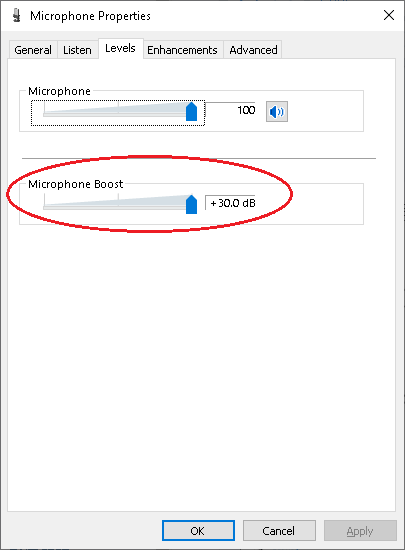Click the microphone icon in the title bar

pyautogui.click(x=16, y=16)
